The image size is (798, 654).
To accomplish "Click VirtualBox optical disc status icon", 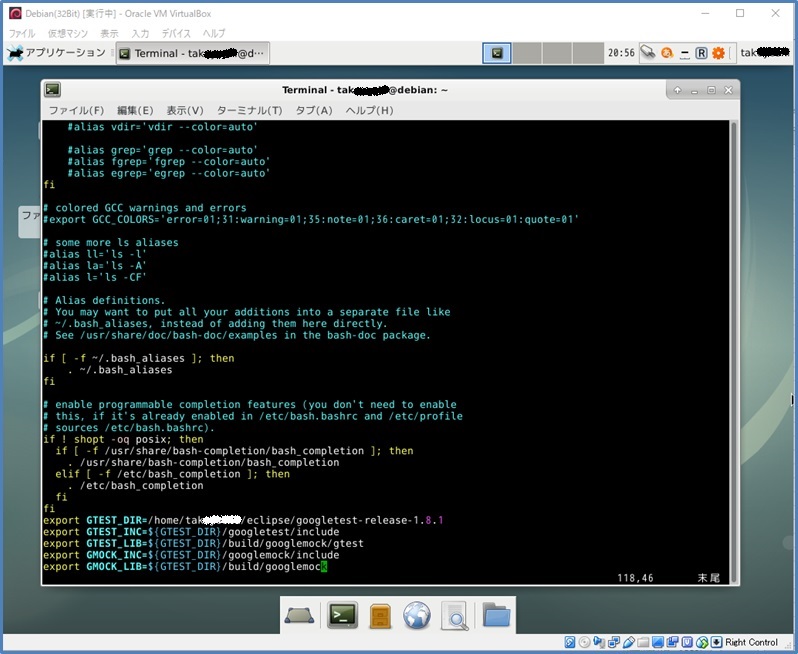I will tap(584, 642).
